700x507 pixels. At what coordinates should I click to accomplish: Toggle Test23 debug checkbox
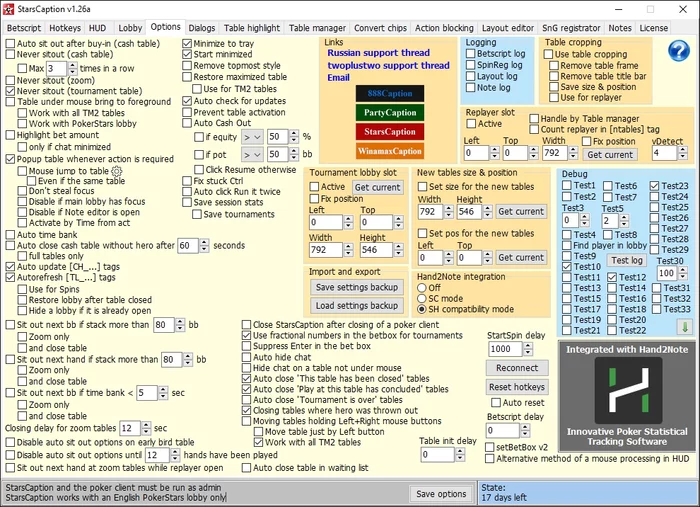pos(654,186)
